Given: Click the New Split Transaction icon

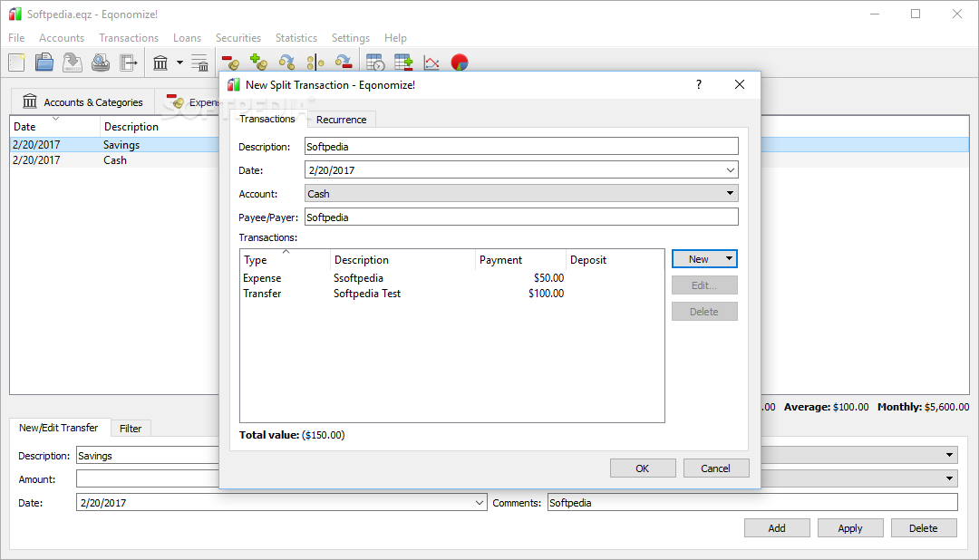Looking at the screenshot, I should tap(315, 63).
